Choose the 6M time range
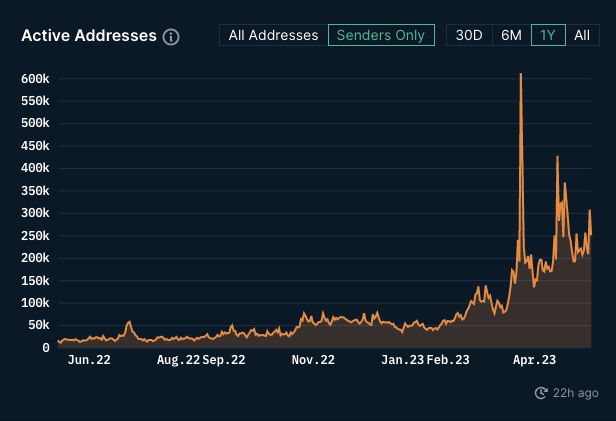Image resolution: width=616 pixels, height=421 pixels. click(x=512, y=35)
